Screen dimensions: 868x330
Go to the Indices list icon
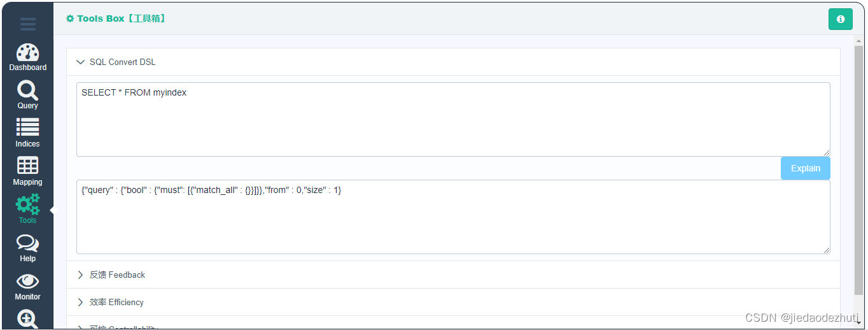pos(27,127)
